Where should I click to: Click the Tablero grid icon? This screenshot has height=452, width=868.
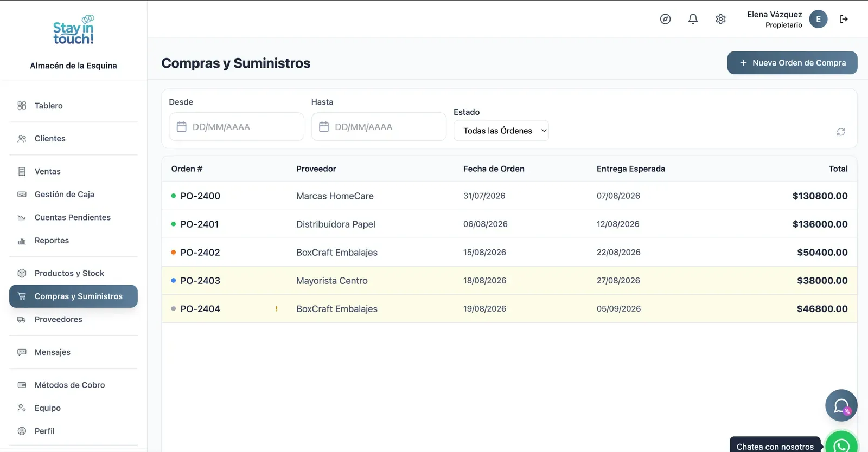(x=22, y=106)
